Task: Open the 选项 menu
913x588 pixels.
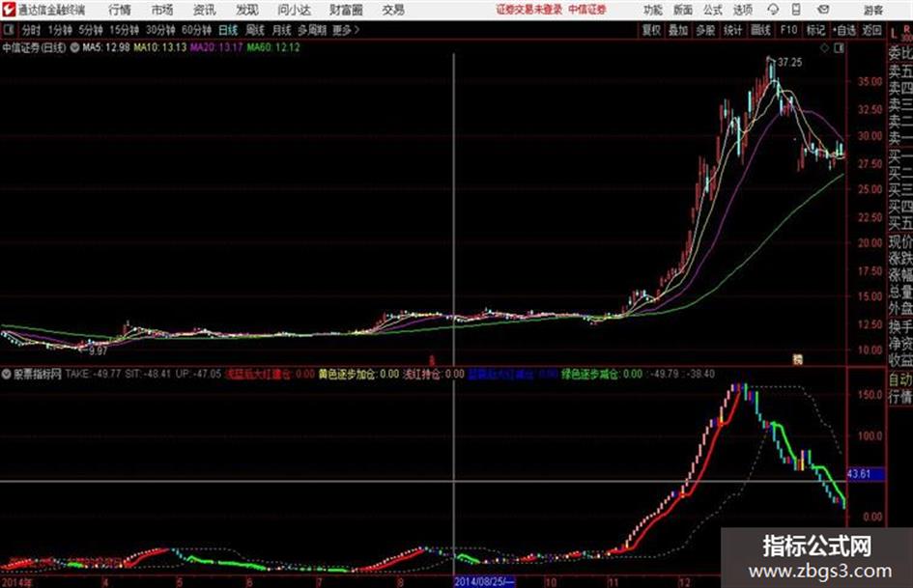Action: tap(743, 10)
